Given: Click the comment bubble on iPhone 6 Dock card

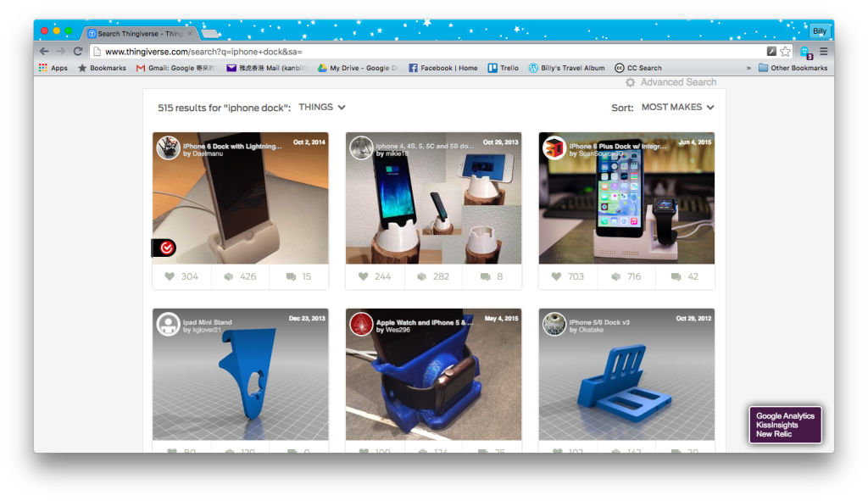Looking at the screenshot, I should tap(292, 276).
